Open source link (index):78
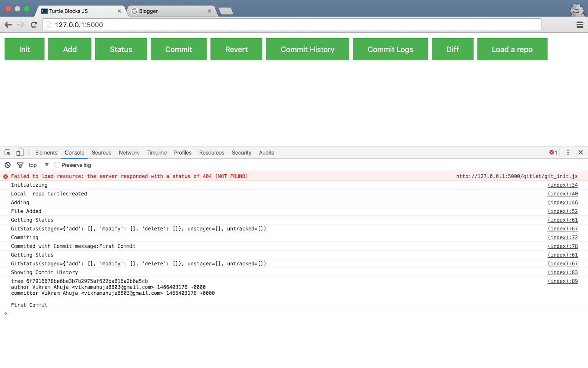 tap(563, 246)
